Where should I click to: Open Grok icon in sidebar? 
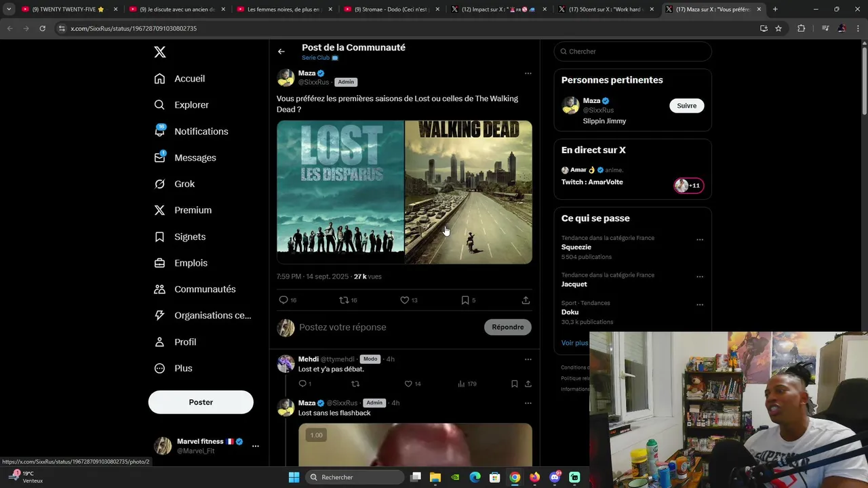point(159,184)
